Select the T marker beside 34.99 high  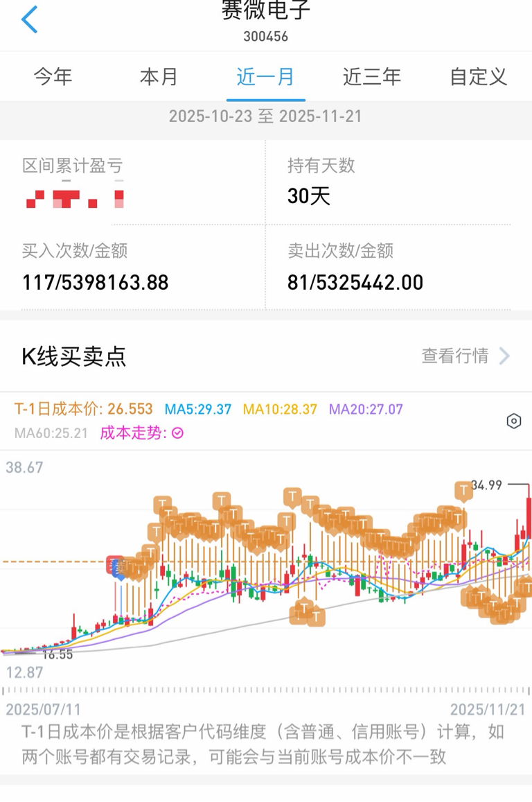pyautogui.click(x=463, y=491)
